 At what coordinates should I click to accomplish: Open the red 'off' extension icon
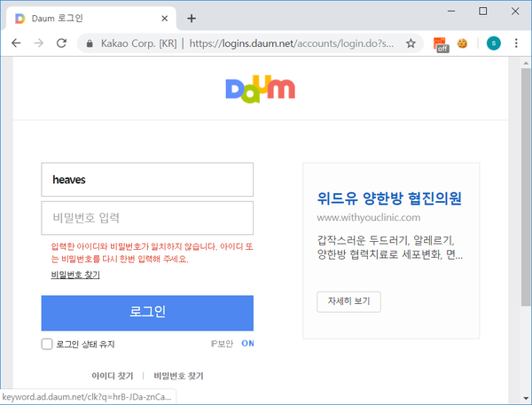441,44
